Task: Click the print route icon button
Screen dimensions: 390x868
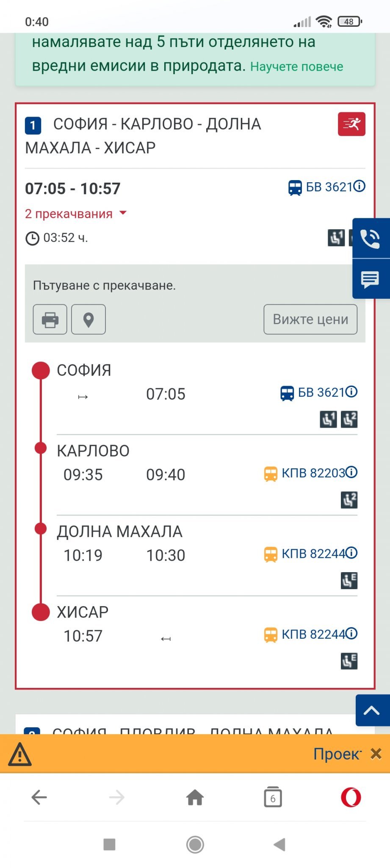Action: coord(50,319)
